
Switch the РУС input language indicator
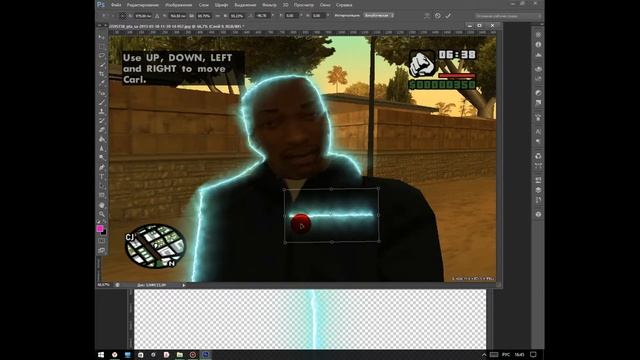[506, 355]
